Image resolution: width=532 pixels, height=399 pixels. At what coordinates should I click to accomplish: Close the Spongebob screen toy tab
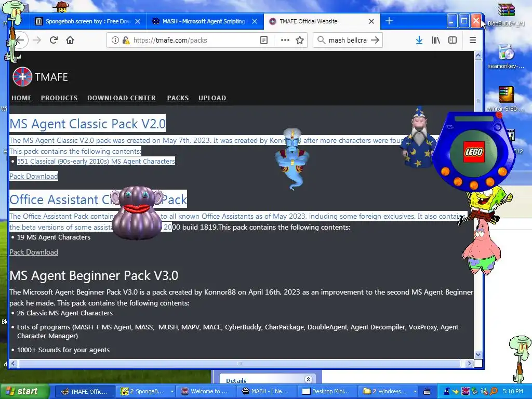pyautogui.click(x=137, y=21)
